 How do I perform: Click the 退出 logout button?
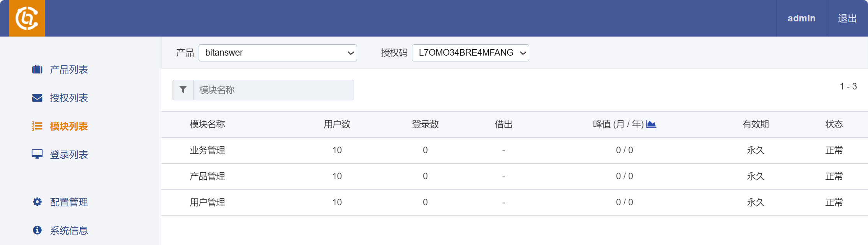[847, 18]
